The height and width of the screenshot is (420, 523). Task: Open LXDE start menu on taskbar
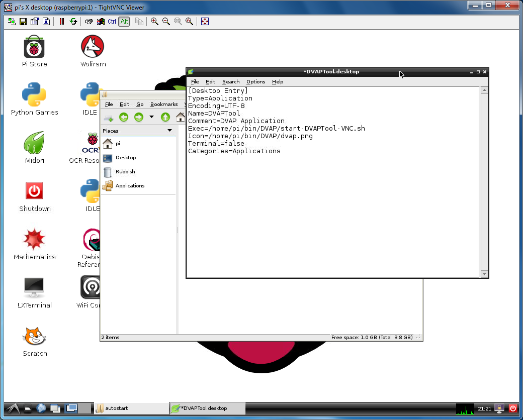tap(13, 408)
